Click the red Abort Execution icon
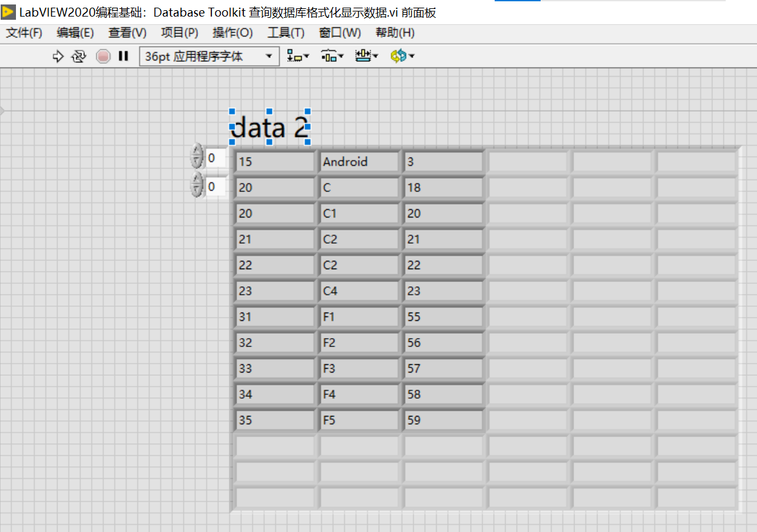Image resolution: width=757 pixels, height=532 pixels. (102, 56)
